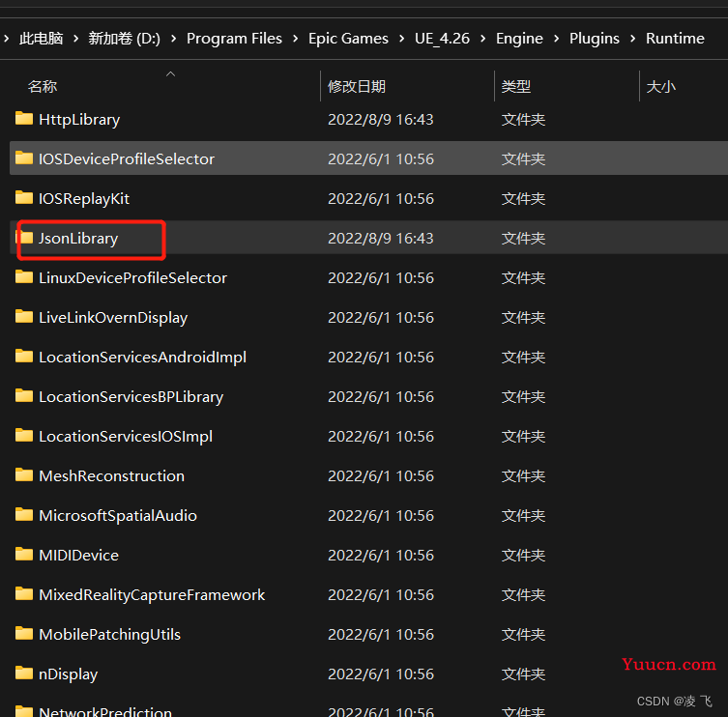Select the MixedRealityCaptureFramework name text
The width and height of the screenshot is (728, 717).
pyautogui.click(x=152, y=595)
